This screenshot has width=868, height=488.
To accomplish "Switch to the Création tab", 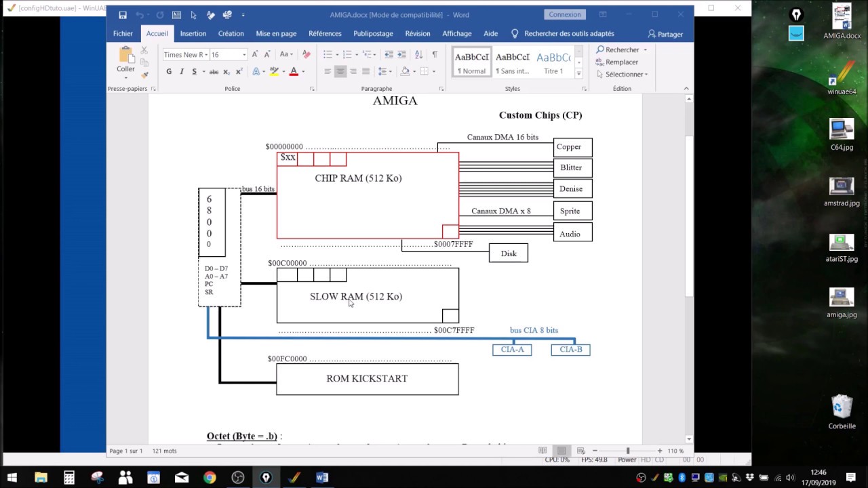I will click(231, 33).
